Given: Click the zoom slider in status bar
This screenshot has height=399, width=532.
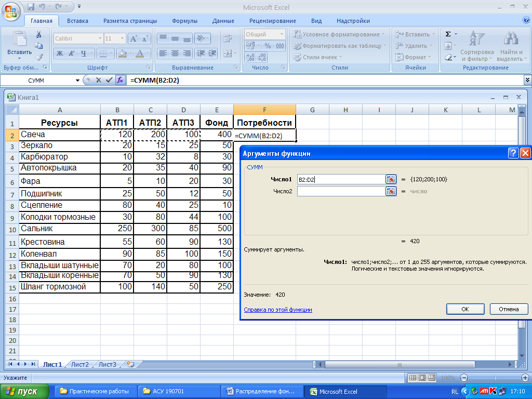Looking at the screenshot, I should tap(495, 378).
